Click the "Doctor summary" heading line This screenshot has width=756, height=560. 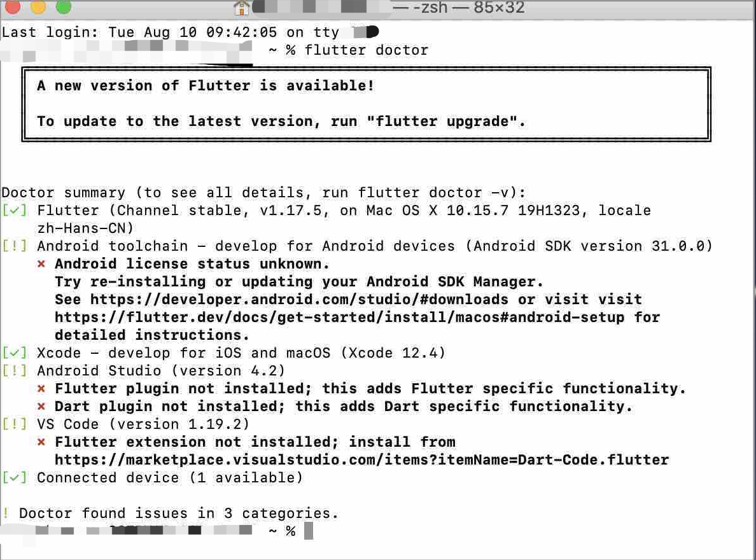pyautogui.click(x=263, y=192)
